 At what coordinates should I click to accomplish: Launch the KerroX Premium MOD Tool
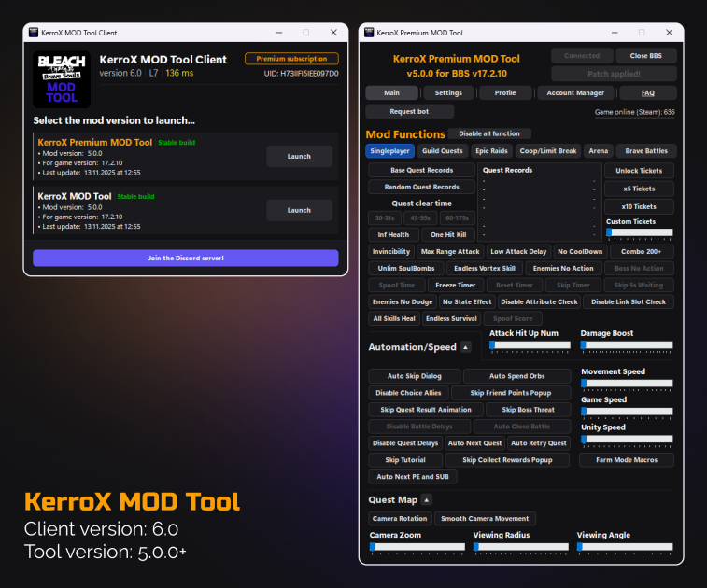(x=299, y=157)
